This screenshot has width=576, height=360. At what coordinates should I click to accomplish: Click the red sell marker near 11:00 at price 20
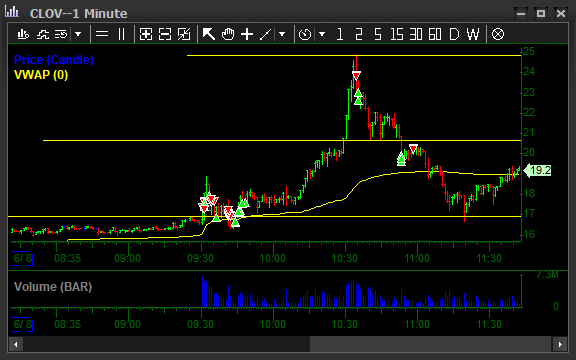(413, 149)
